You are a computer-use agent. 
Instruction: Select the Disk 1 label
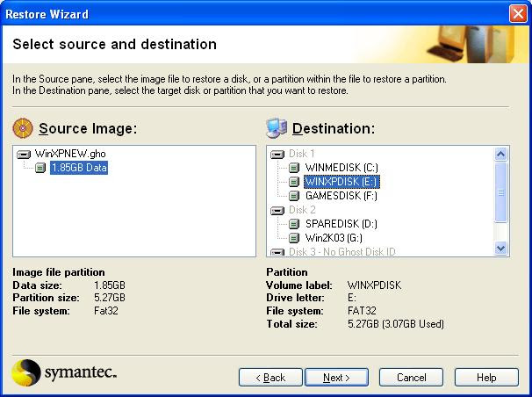point(302,154)
